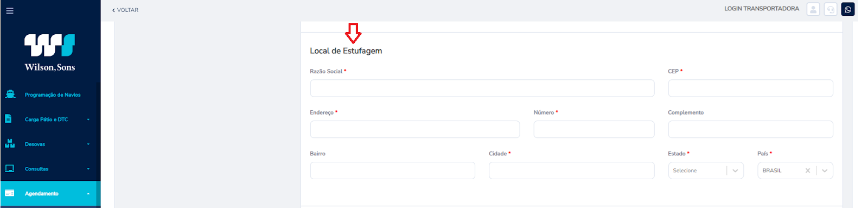Viewport: 868px width, 208px height.
Task: Focus the Razão Social input field
Action: [482, 88]
